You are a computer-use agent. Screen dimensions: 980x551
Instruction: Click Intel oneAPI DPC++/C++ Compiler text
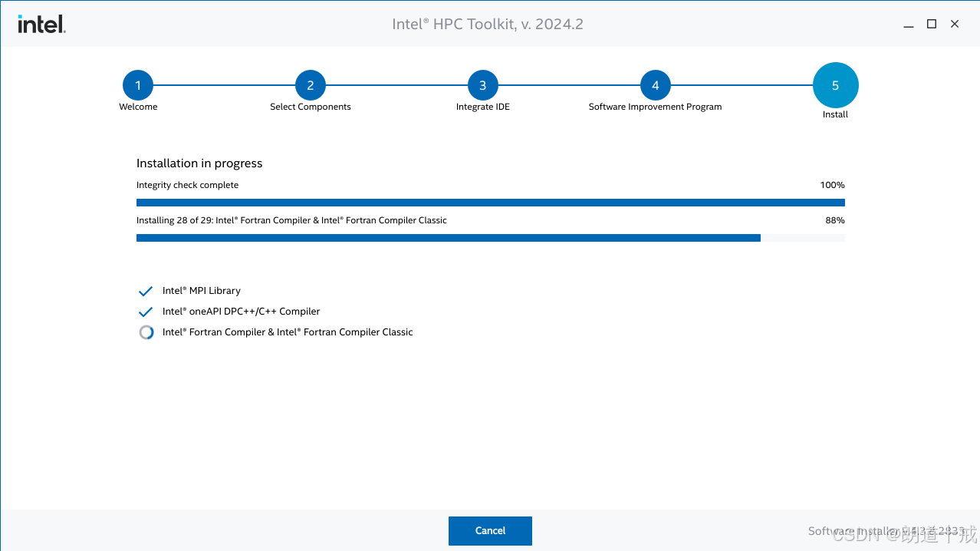[242, 312]
